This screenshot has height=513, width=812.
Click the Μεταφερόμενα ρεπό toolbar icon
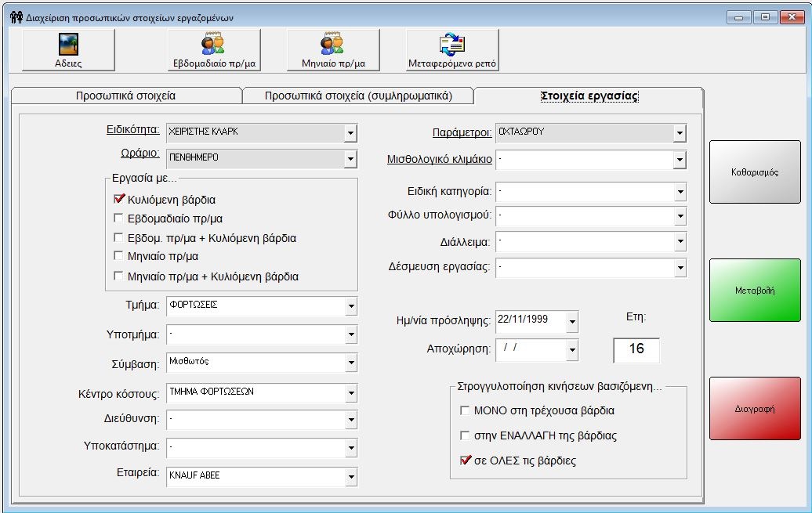(x=451, y=50)
